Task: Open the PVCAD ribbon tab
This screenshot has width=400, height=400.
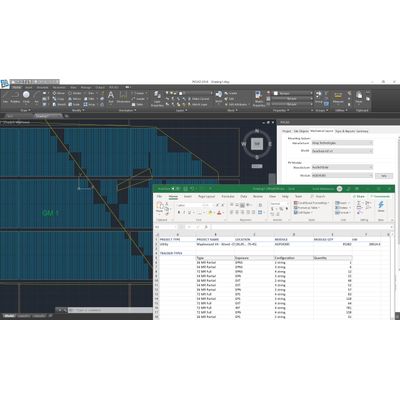Action: (x=114, y=87)
